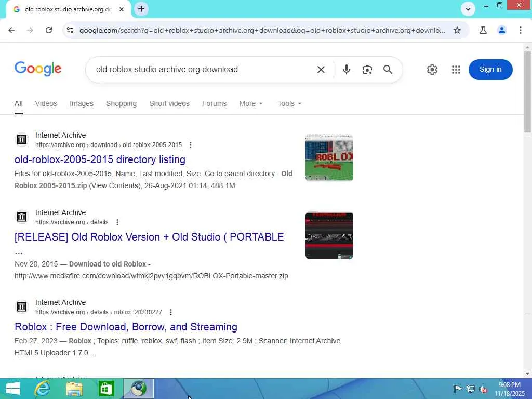Click Internet Archive favicon of second result
This screenshot has height=399, width=532.
pyautogui.click(x=22, y=217)
